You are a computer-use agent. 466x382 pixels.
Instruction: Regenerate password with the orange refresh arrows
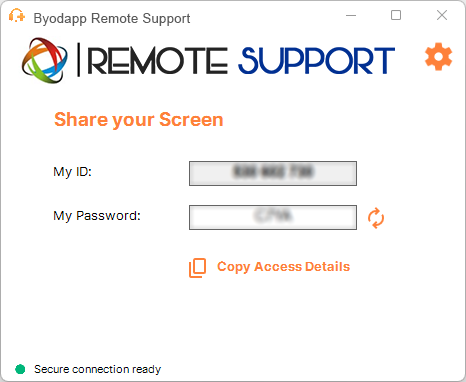click(376, 218)
